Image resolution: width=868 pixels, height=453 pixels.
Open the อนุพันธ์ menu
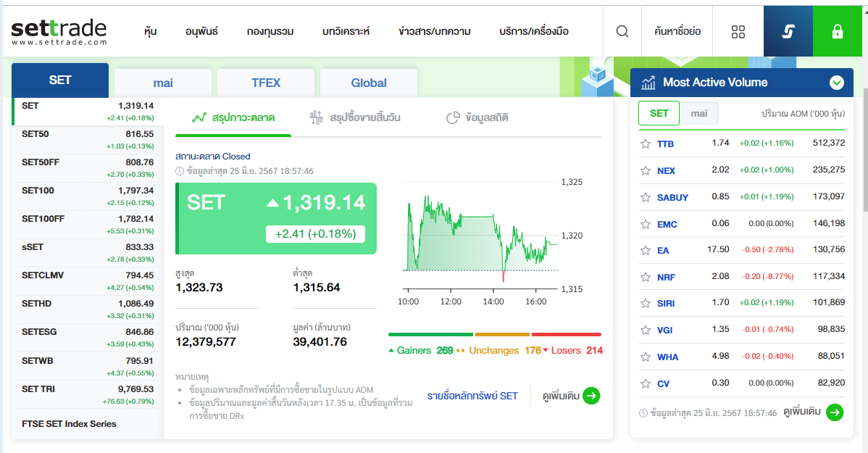coord(201,32)
